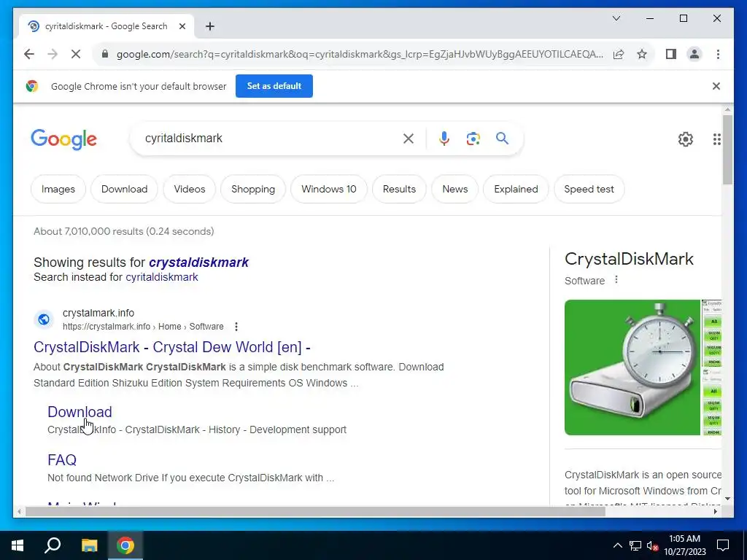Open the Chrome profile avatar
Image resolution: width=747 pixels, height=560 pixels.
(694, 54)
